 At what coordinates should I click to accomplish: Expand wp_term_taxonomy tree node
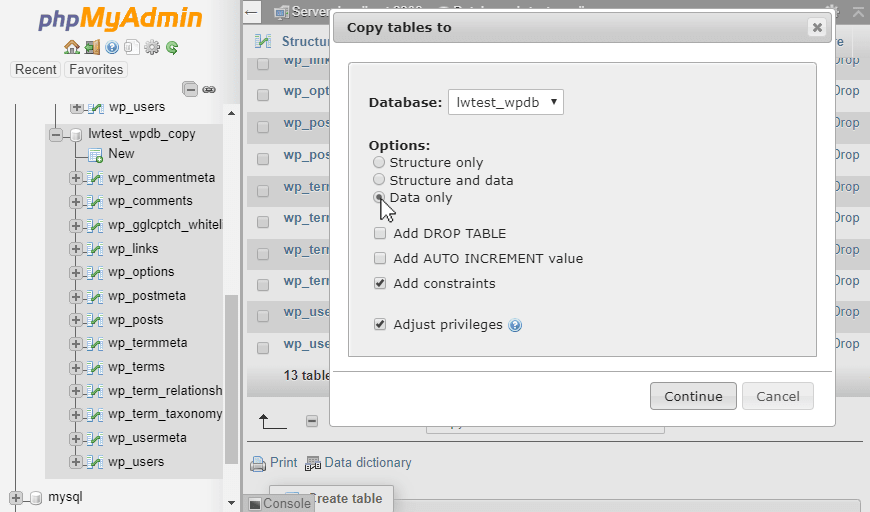tap(75, 415)
